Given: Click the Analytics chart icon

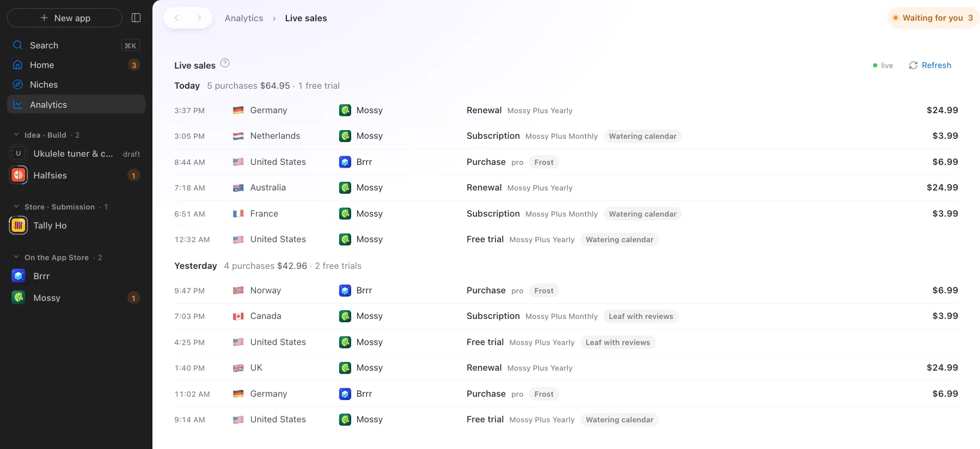Looking at the screenshot, I should click(18, 104).
